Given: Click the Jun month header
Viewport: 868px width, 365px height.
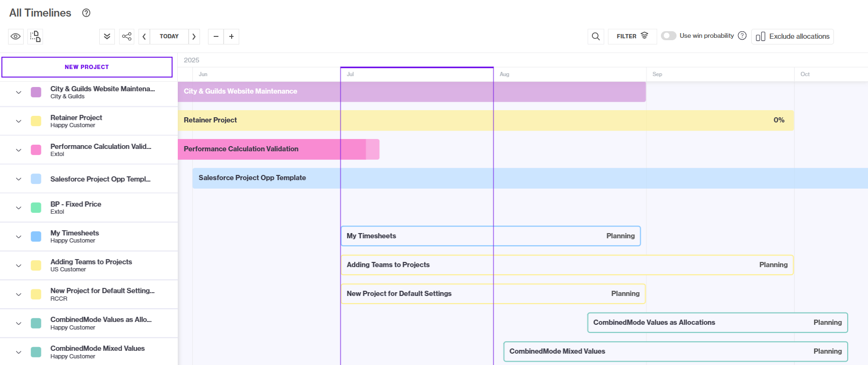Looking at the screenshot, I should coord(203,74).
